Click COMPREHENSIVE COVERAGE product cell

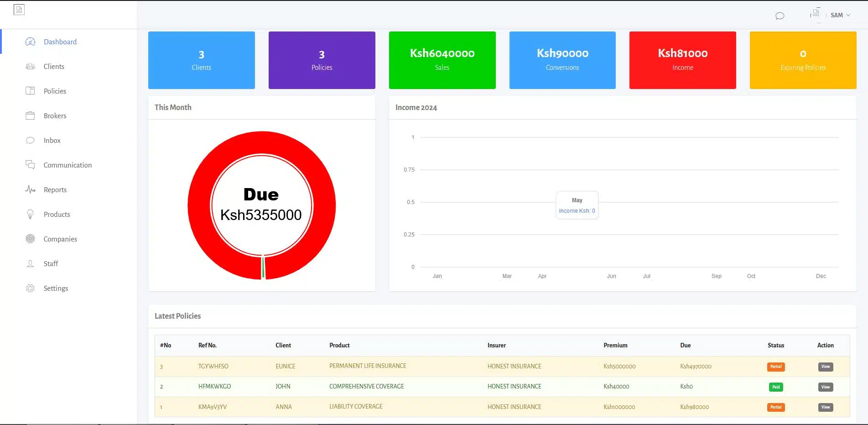[367, 387]
